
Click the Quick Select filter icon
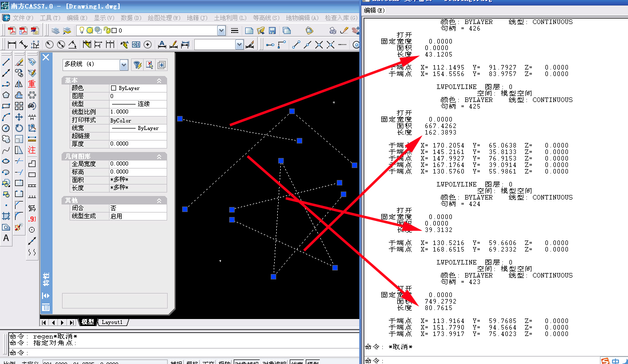point(137,64)
